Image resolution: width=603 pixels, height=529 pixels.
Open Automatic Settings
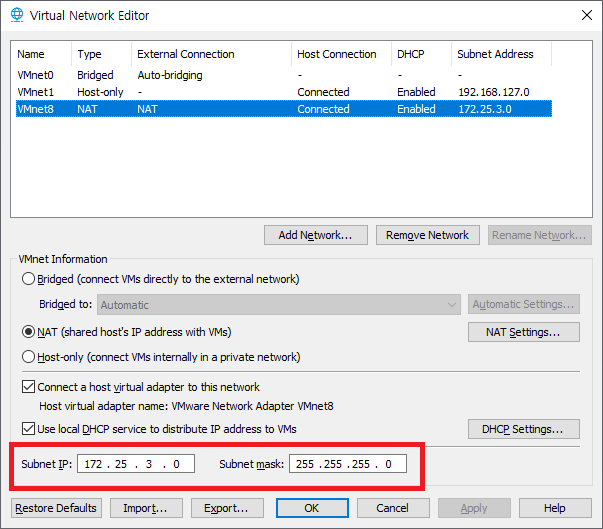(x=524, y=304)
